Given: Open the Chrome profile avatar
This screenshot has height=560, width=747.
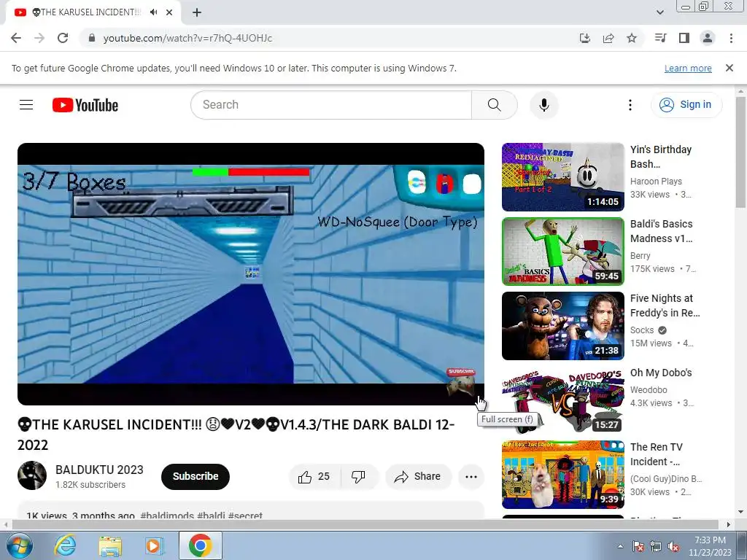Looking at the screenshot, I should point(708,38).
